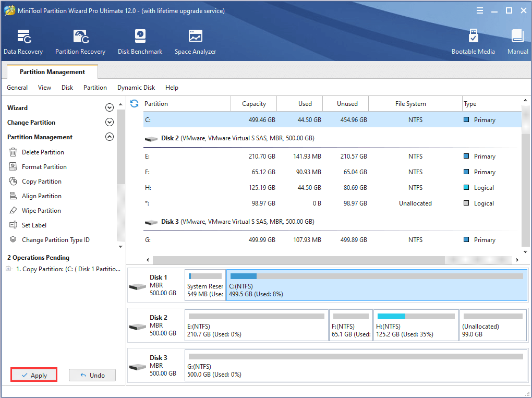The image size is (532, 398).
Task: Select partition C: row in the list
Action: 332,120
